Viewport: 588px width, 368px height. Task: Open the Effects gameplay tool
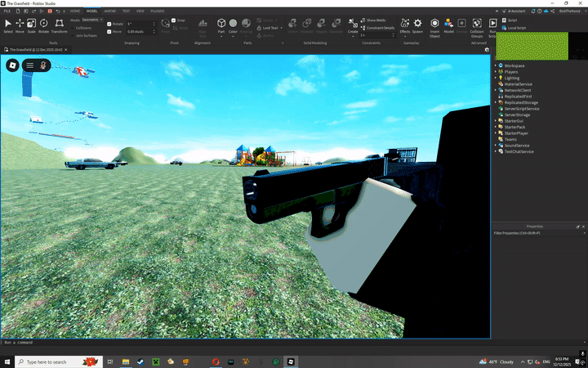[405, 25]
